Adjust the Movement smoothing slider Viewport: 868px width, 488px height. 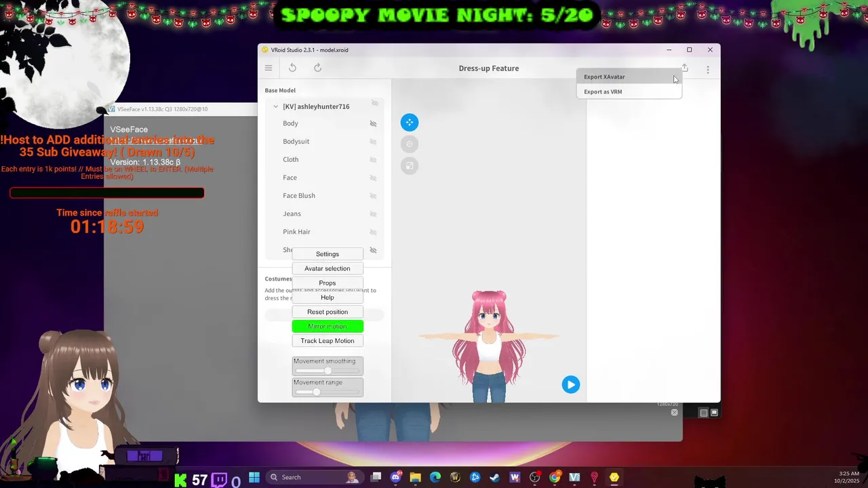point(328,371)
